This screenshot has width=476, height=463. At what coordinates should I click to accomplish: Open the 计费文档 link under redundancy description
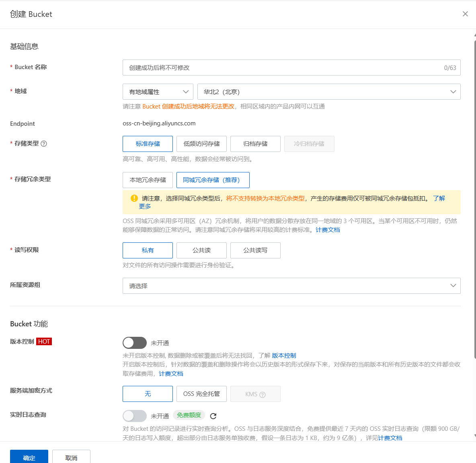328,230
